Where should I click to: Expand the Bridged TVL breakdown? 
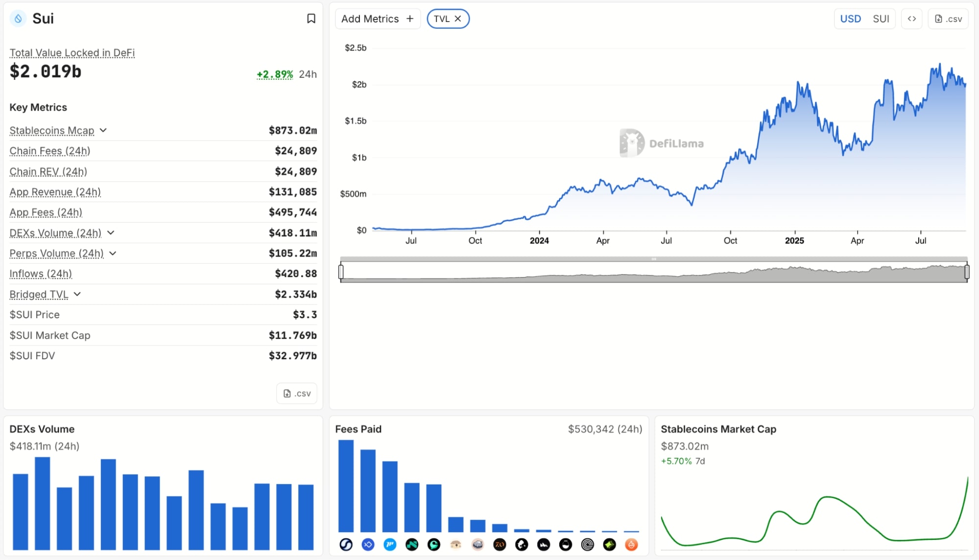(77, 294)
